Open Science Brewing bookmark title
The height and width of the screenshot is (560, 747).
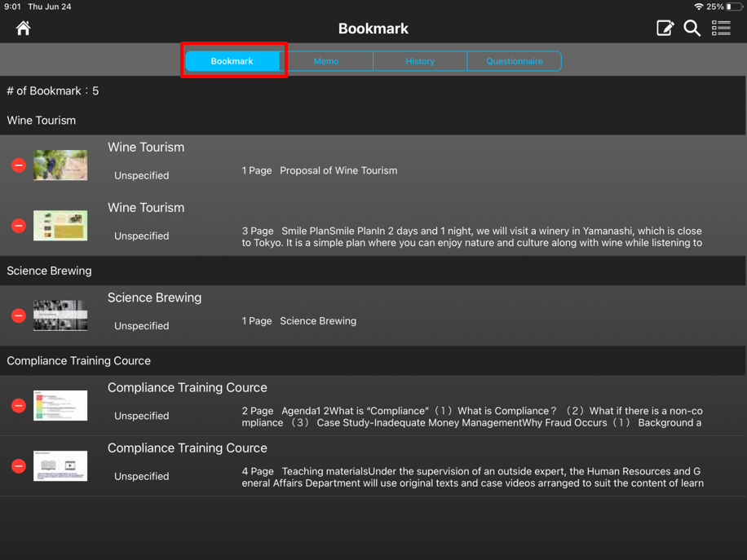(x=154, y=298)
